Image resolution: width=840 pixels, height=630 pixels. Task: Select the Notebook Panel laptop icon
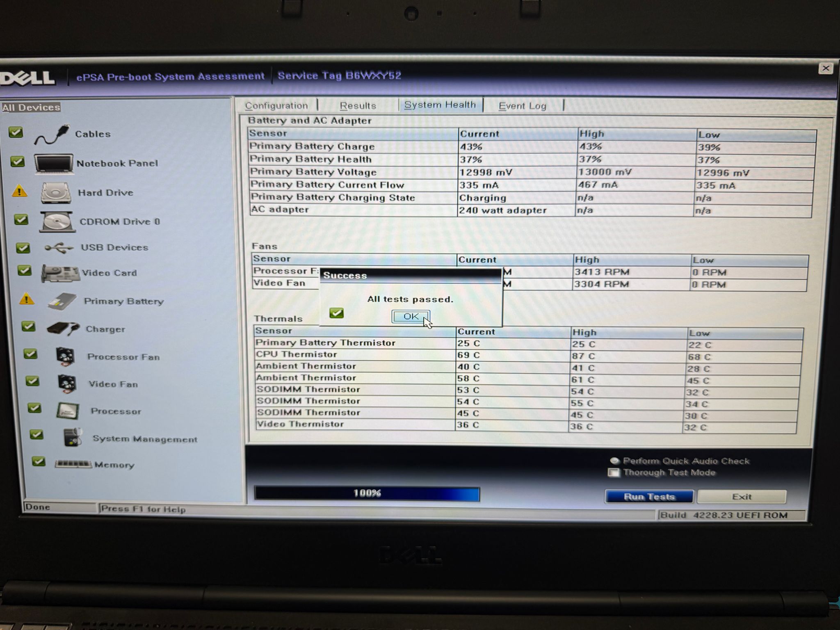(54, 164)
